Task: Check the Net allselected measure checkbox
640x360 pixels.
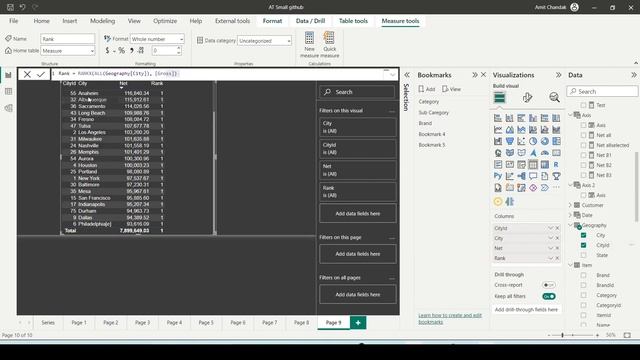Action: click(583, 145)
